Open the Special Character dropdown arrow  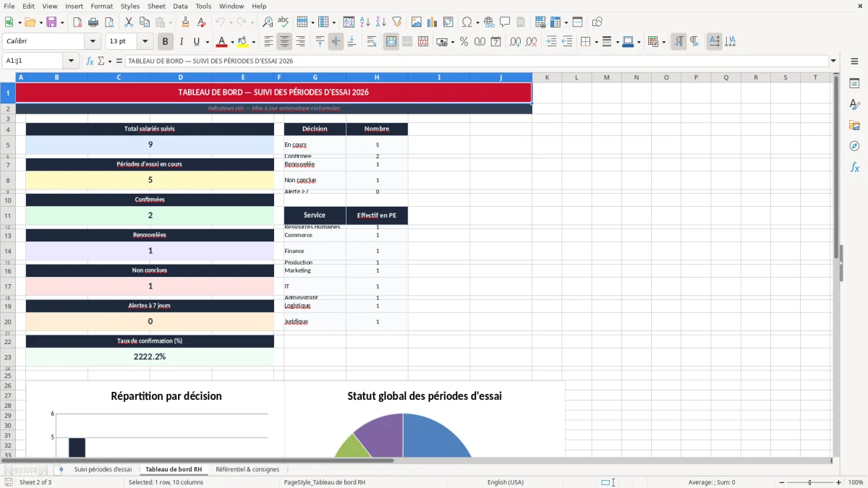[x=477, y=22]
